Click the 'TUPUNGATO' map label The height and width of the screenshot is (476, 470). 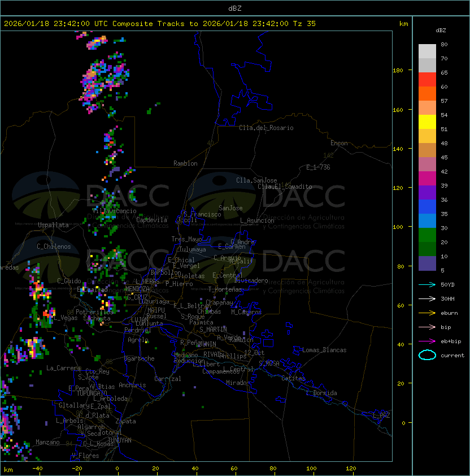tap(92, 393)
